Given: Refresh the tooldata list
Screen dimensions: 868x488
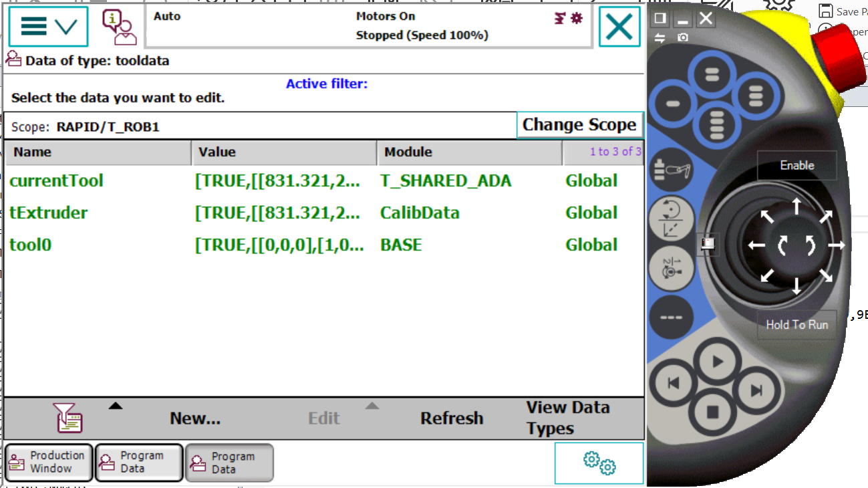Looking at the screenshot, I should click(452, 418).
